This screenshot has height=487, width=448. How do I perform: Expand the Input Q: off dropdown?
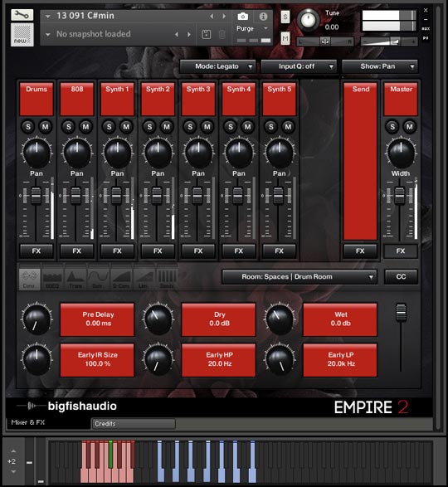pos(299,66)
